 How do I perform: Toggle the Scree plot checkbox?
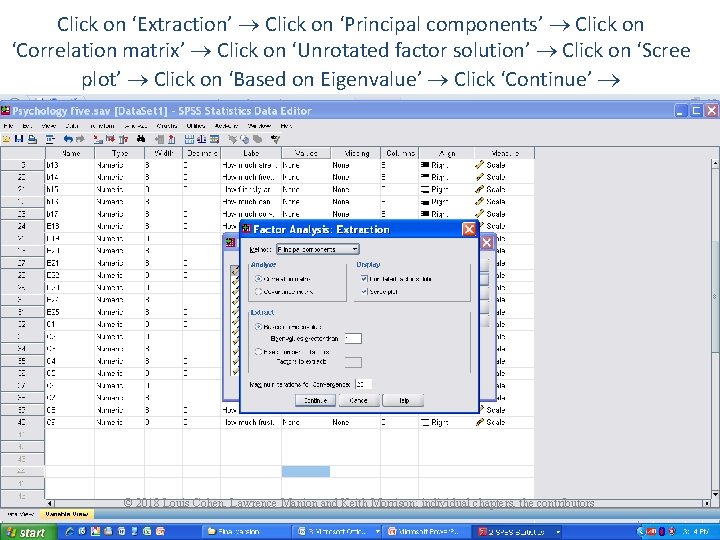[x=364, y=291]
